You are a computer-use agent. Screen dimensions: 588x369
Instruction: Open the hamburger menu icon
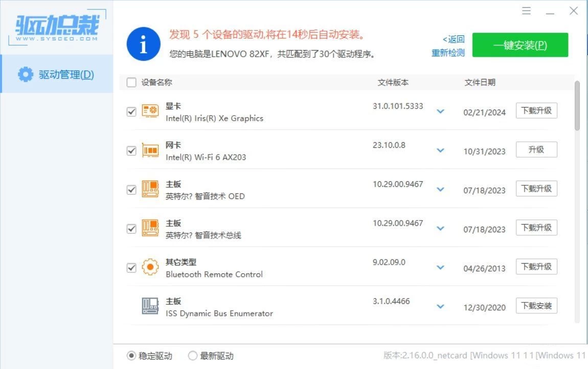coord(526,11)
